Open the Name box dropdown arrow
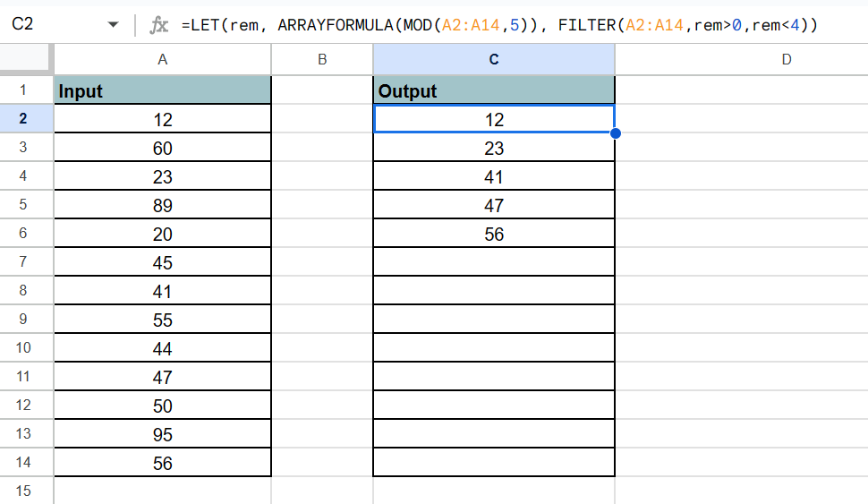Viewport: 868px width, 504px height. click(113, 25)
